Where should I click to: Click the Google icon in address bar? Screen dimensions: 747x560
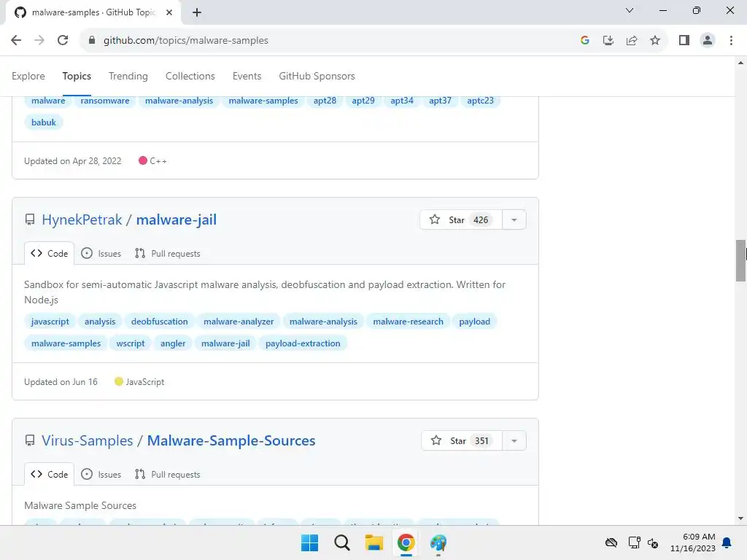tap(585, 41)
